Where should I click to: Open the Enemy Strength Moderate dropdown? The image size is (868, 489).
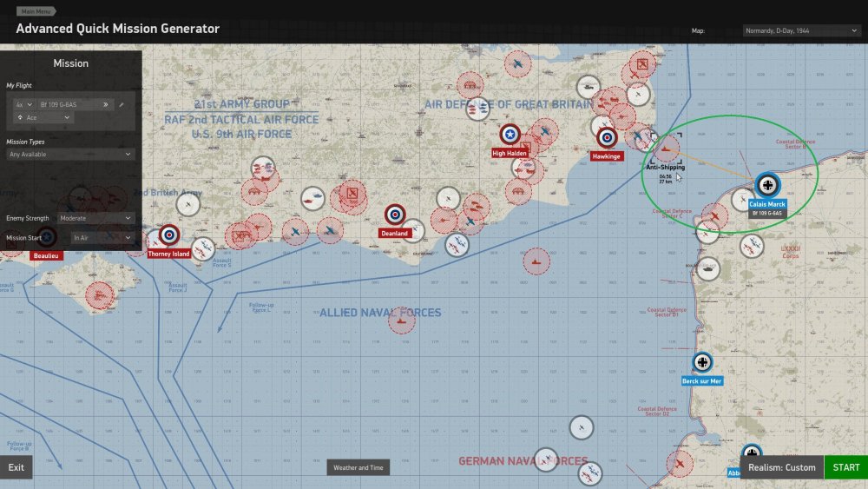(x=95, y=218)
